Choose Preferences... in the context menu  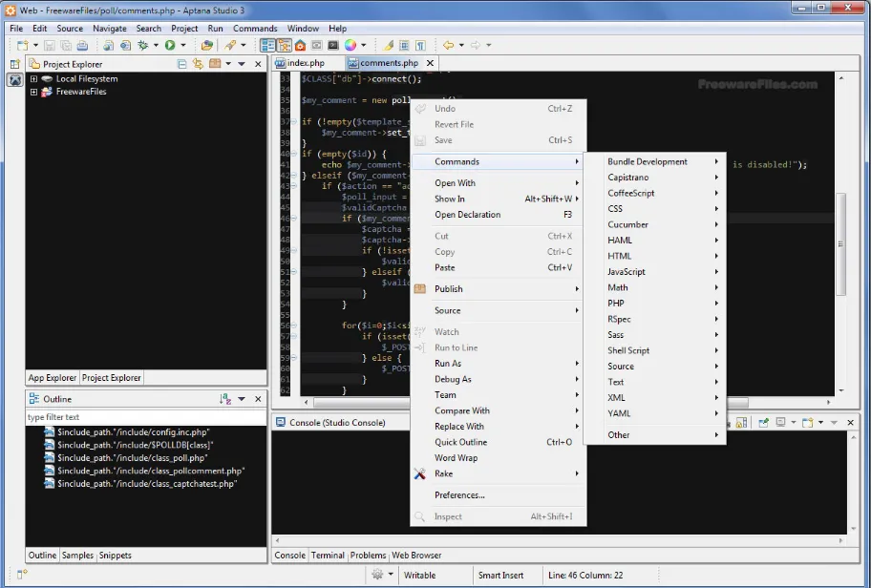tap(499, 495)
